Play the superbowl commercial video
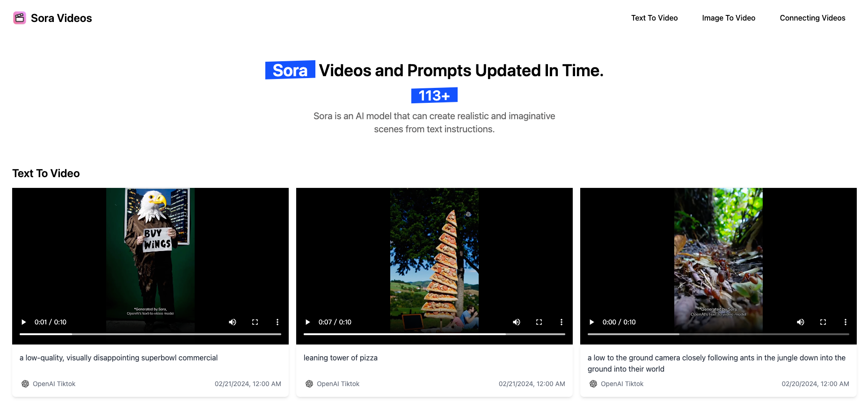 click(x=24, y=322)
